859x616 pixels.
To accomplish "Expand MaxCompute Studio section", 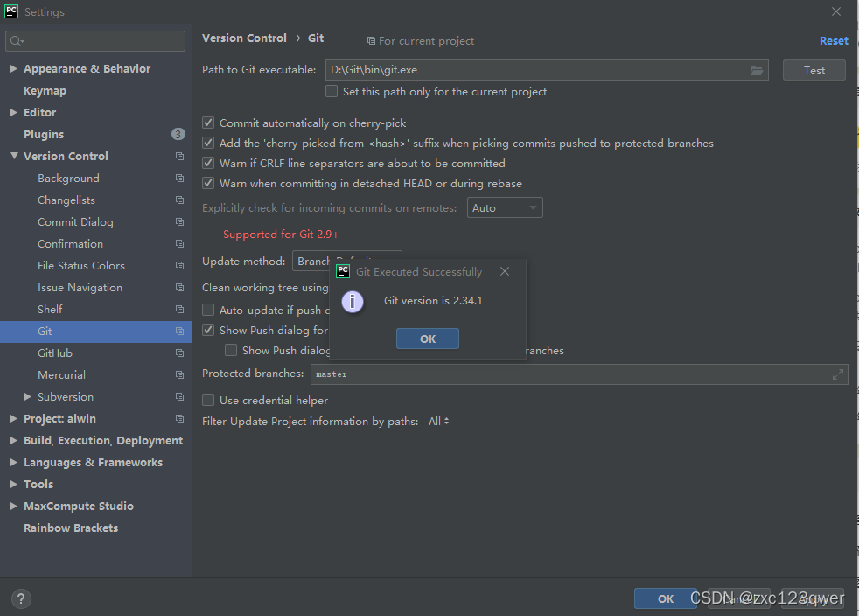I will (x=14, y=507).
